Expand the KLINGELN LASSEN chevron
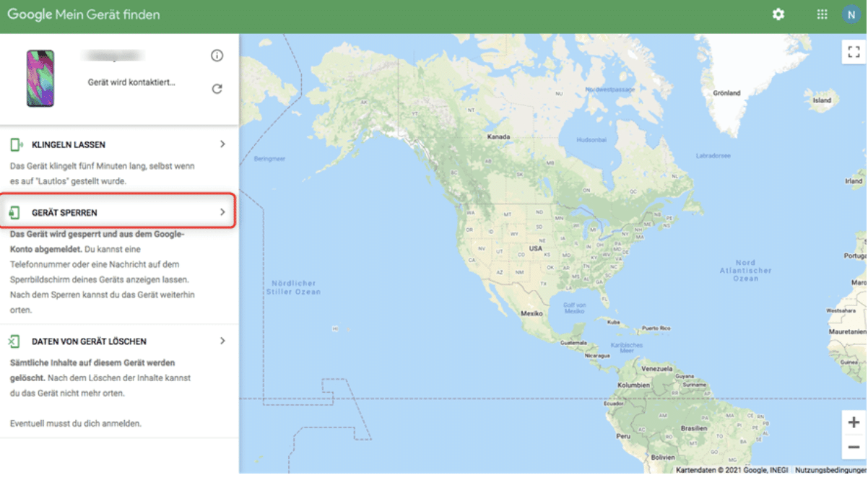The height and width of the screenshot is (488, 868). [222, 144]
